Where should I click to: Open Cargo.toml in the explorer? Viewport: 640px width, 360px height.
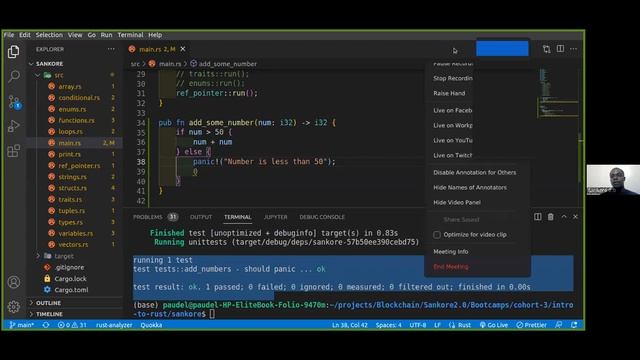coord(71,290)
